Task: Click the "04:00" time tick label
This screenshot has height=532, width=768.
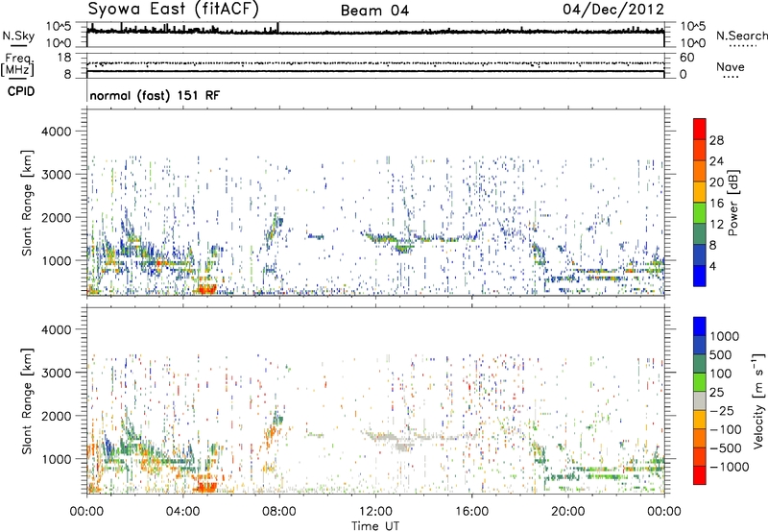Action: (182, 512)
